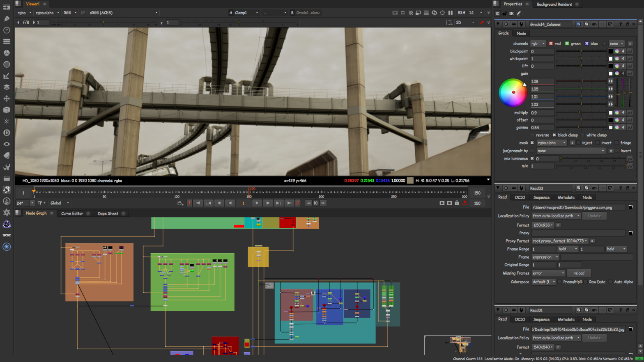644x362 pixels.
Task: Click the Update button for Read33 localization
Action: (x=594, y=216)
